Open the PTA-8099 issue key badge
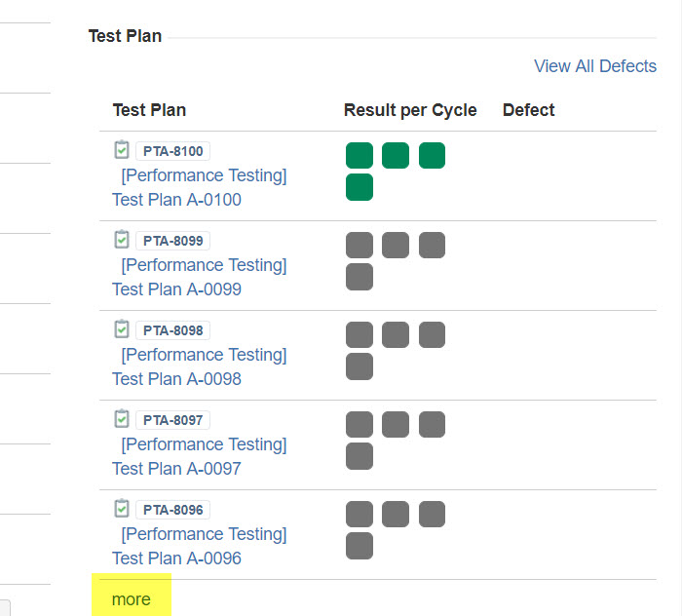The image size is (682, 616). point(172,241)
